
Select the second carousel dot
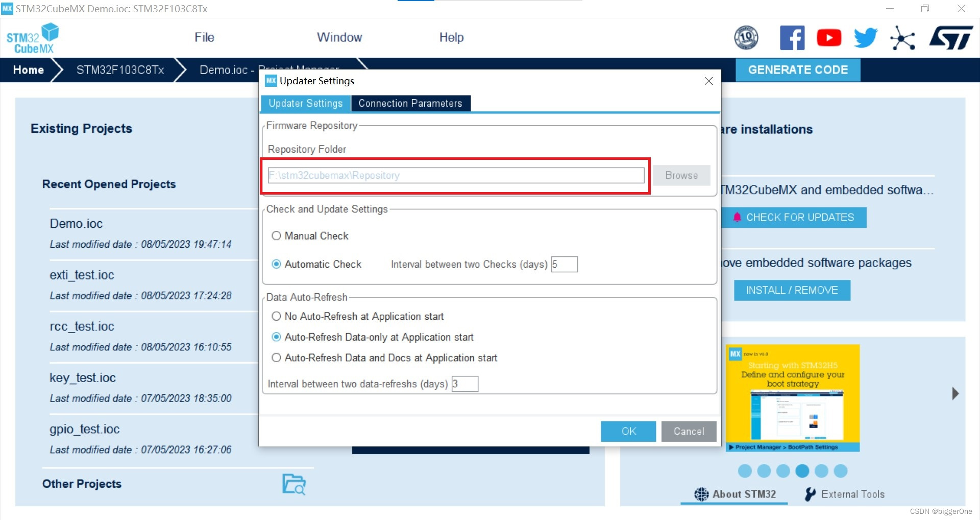764,470
